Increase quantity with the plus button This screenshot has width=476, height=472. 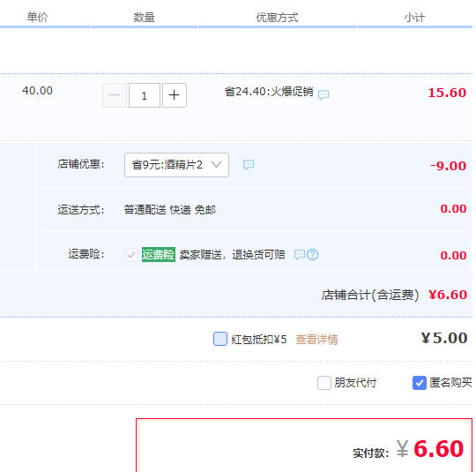pos(175,95)
